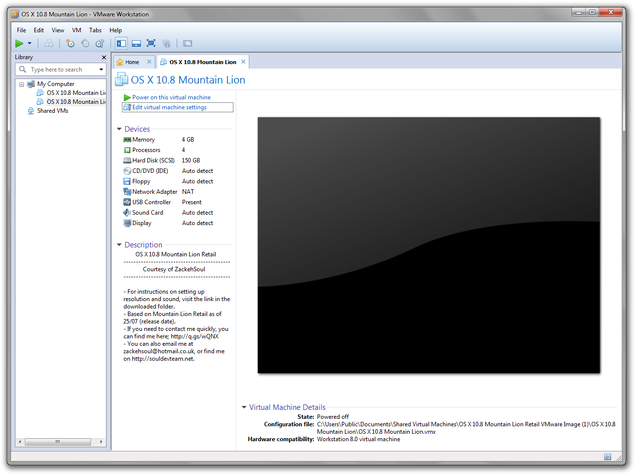Click the magnifier icon in Library search
Screen dimensions: 635x474
[x=23, y=70]
